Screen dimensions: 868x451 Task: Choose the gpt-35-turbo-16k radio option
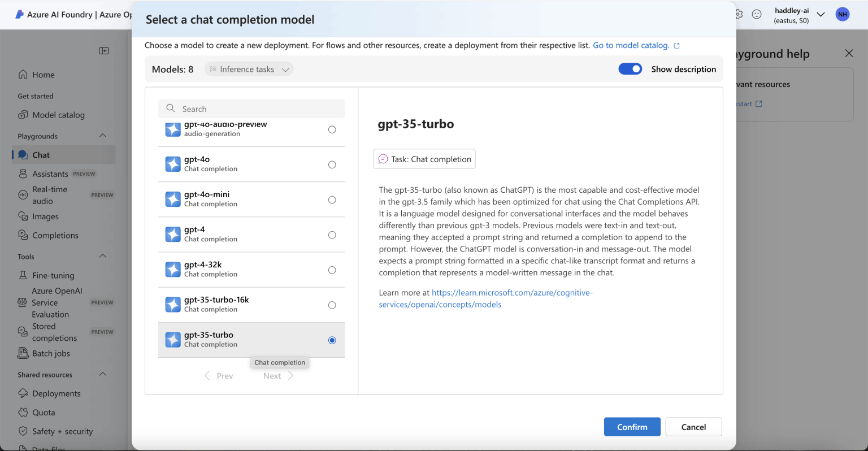(x=332, y=305)
